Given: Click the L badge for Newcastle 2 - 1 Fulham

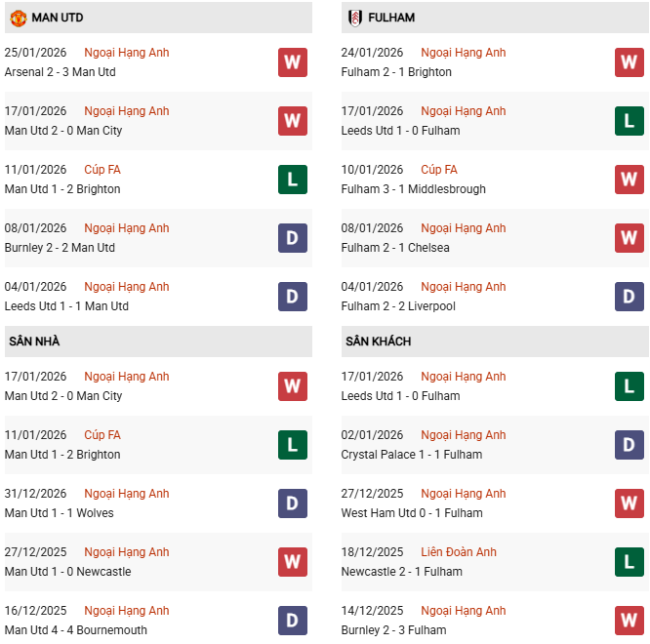Looking at the screenshot, I should [x=630, y=562].
